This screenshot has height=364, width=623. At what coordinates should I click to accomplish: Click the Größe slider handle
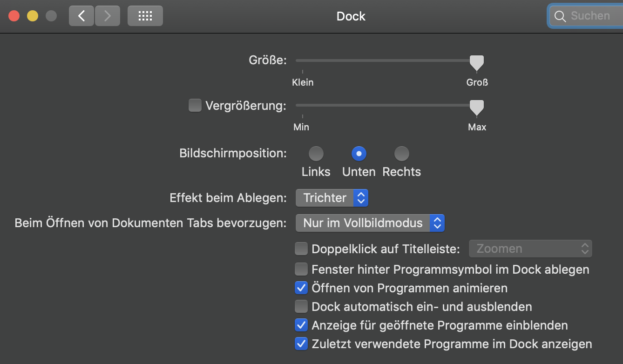point(476,62)
